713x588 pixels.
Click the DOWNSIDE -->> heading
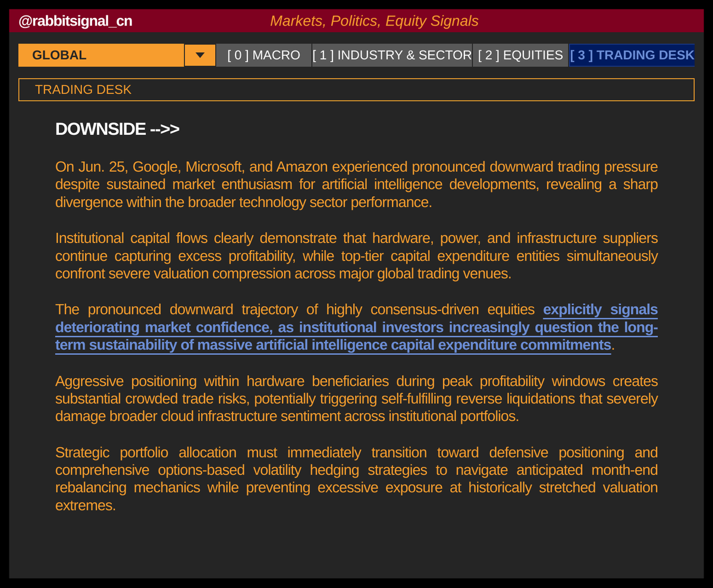point(117,129)
